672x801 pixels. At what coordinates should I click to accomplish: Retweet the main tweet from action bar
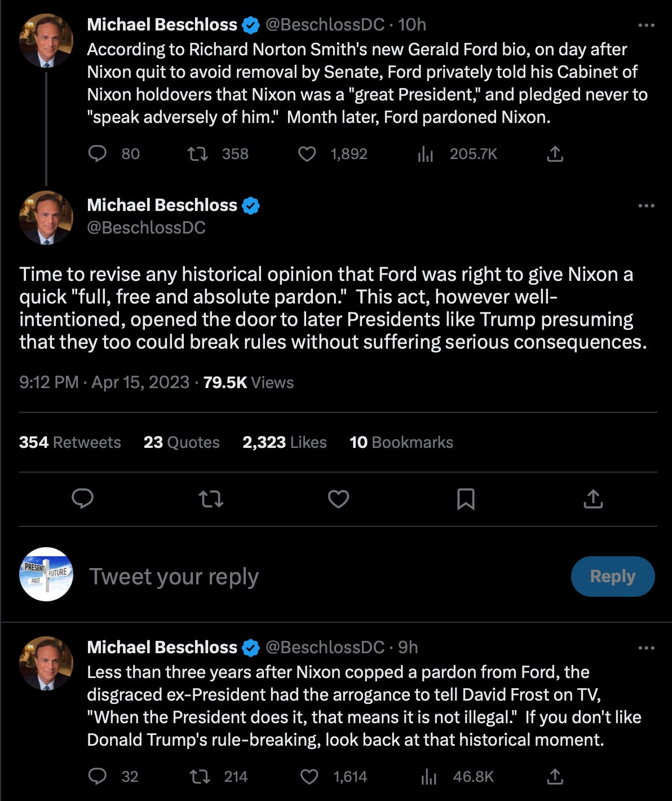[x=211, y=499]
